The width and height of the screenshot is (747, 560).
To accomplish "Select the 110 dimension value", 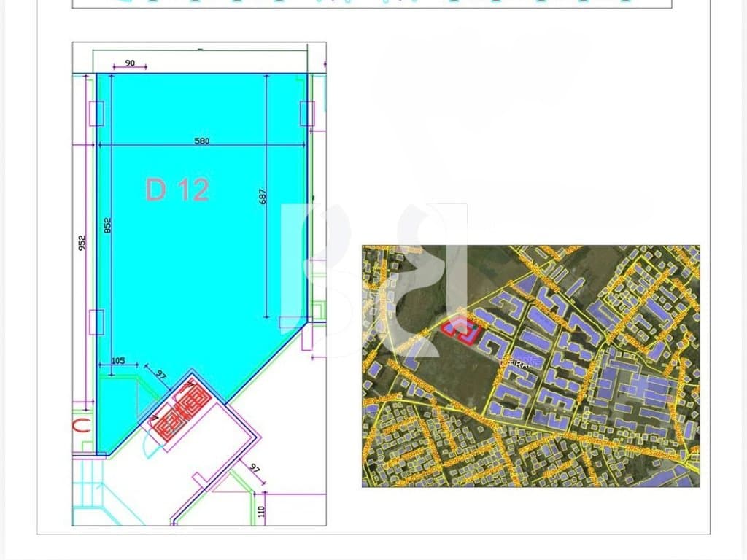I will (x=260, y=512).
